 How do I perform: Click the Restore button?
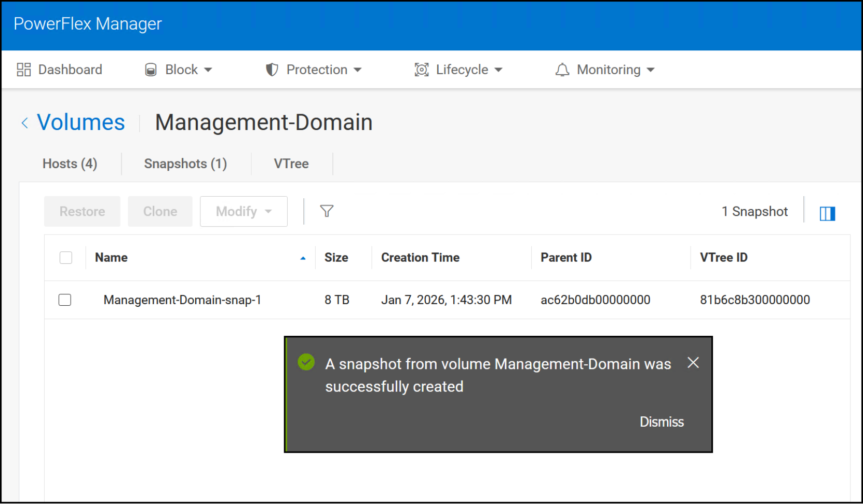[82, 211]
